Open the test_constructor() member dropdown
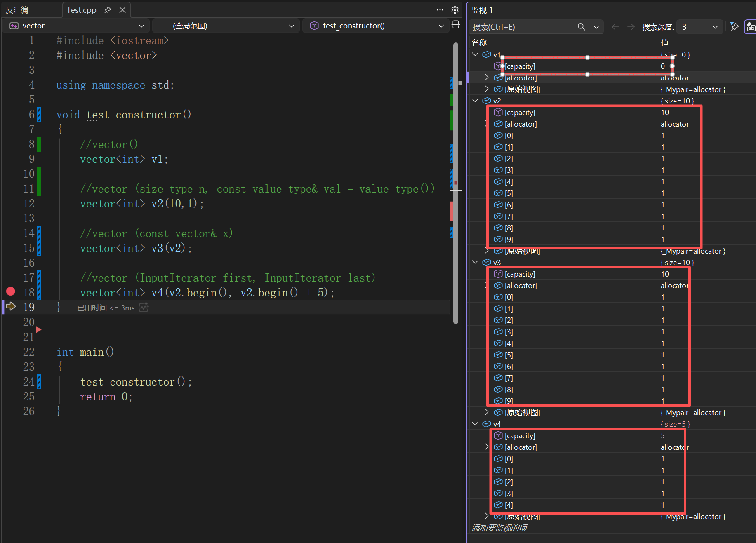 pyautogui.click(x=376, y=26)
